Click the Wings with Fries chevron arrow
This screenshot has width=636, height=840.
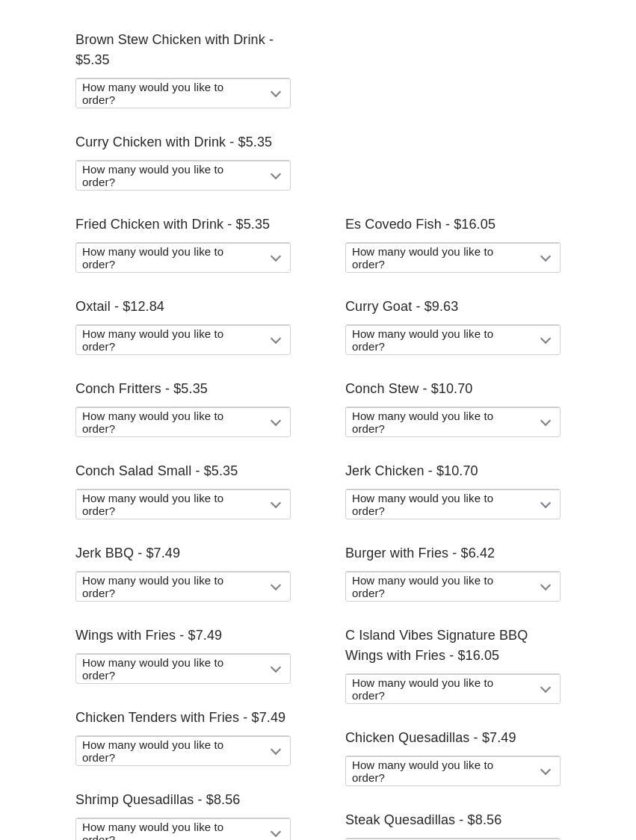[x=276, y=670]
